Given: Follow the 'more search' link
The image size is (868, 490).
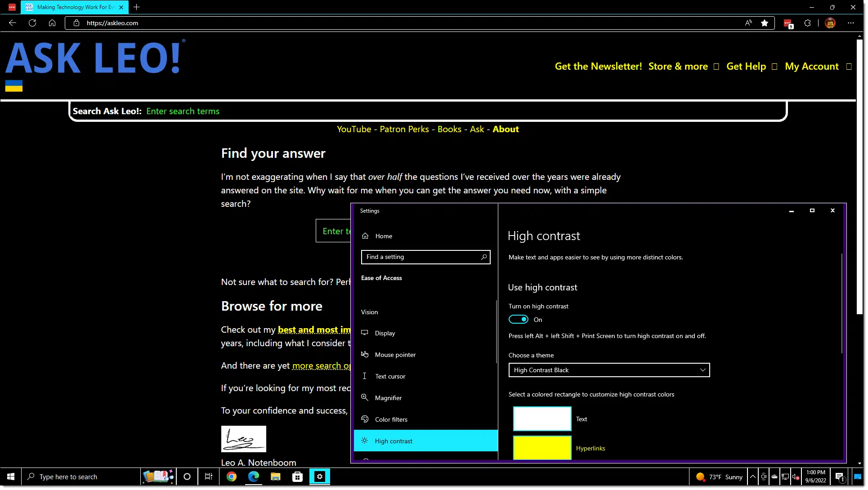Looking at the screenshot, I should coord(321,366).
